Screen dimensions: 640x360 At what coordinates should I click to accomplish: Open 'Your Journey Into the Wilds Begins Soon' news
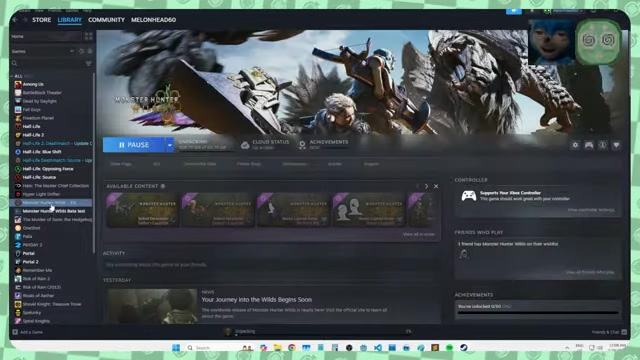point(257,300)
